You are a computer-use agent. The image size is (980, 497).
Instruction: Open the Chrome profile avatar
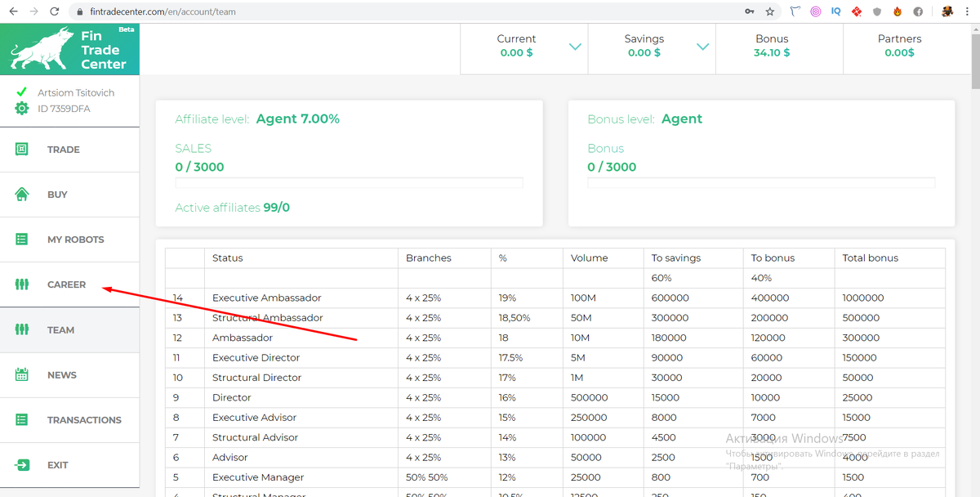(x=947, y=11)
